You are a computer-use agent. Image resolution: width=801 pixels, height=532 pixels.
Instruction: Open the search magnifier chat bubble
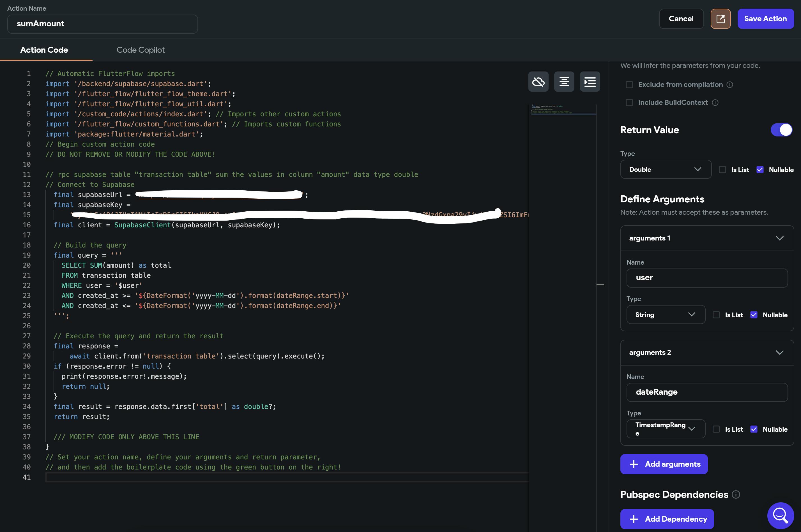pos(780,515)
